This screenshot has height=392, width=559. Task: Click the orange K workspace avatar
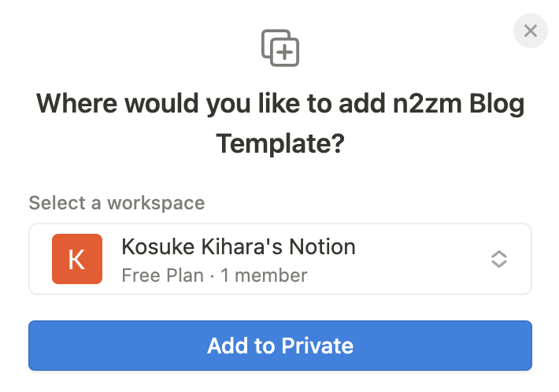[77, 259]
